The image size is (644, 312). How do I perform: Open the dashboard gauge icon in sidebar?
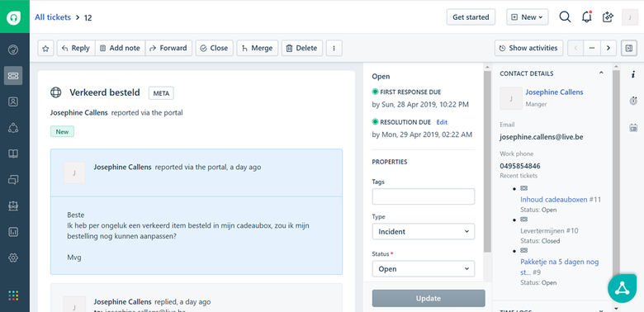click(13, 50)
